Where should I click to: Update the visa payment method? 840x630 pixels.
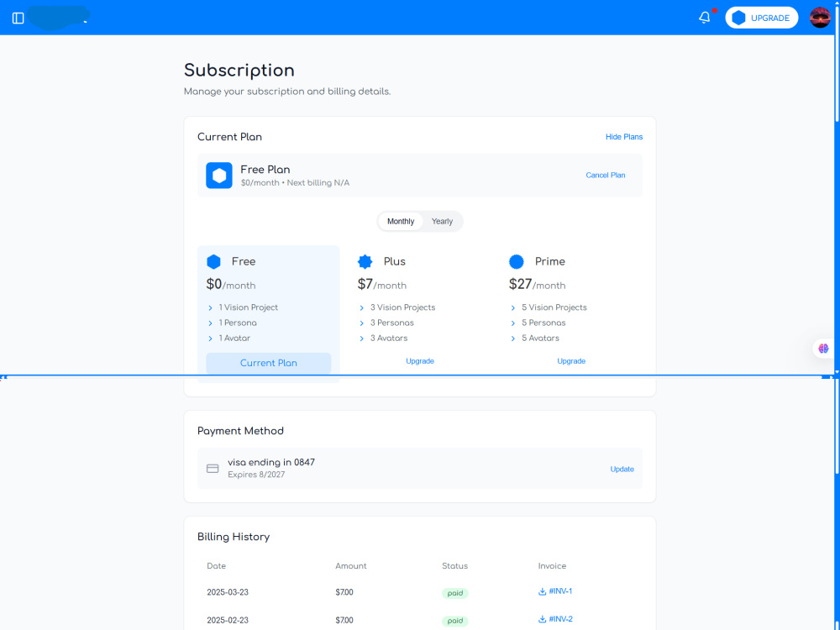click(x=622, y=470)
